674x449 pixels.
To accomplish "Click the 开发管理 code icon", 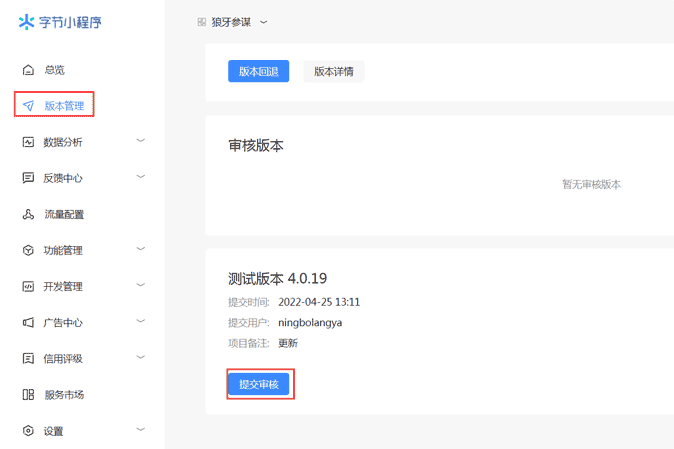I will (x=28, y=286).
